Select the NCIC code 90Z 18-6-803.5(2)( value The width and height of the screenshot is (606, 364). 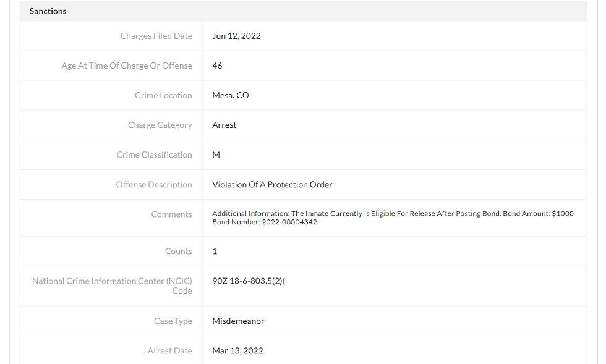coord(249,281)
